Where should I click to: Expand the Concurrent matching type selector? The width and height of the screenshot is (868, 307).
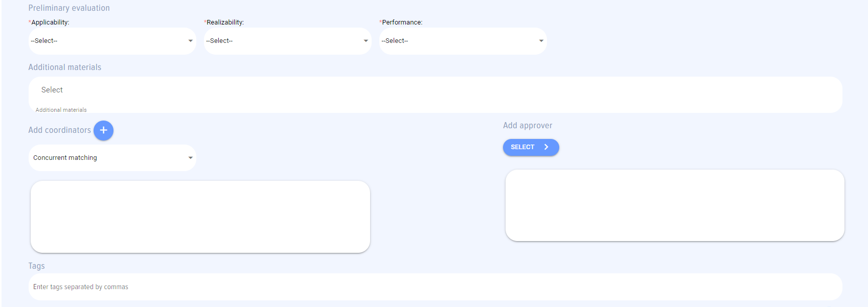coord(107,158)
